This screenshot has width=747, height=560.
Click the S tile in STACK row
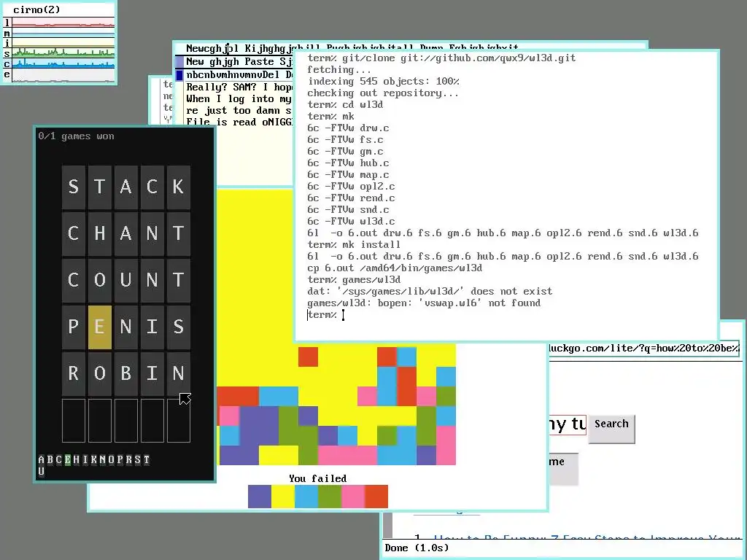74,187
